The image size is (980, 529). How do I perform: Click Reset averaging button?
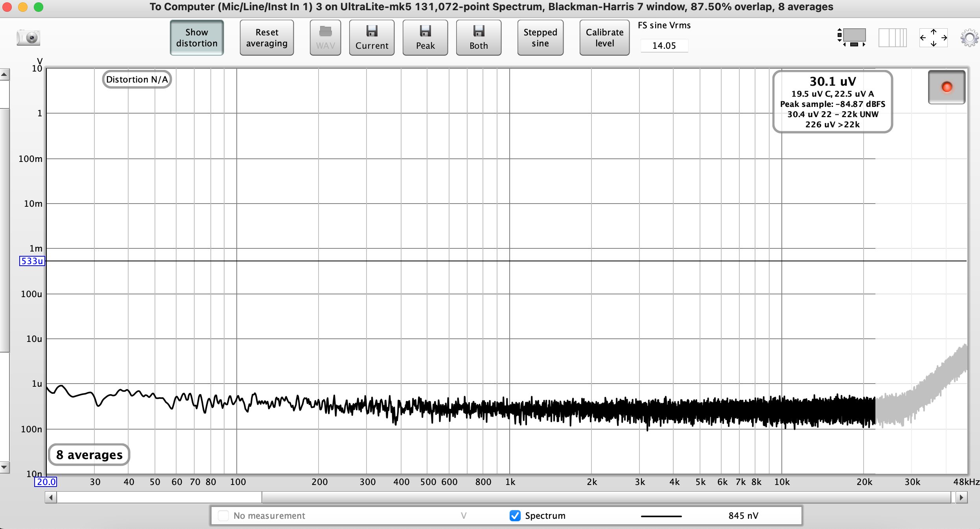267,38
